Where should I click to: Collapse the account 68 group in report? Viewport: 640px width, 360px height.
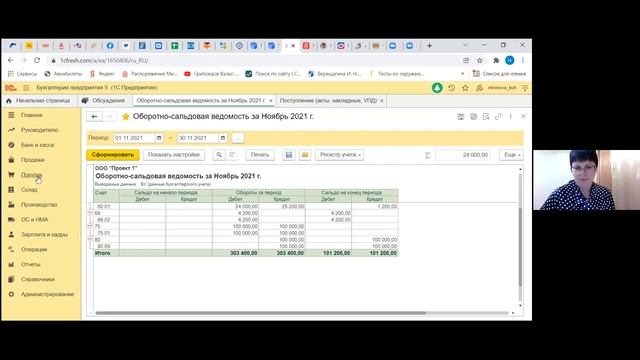(x=91, y=213)
